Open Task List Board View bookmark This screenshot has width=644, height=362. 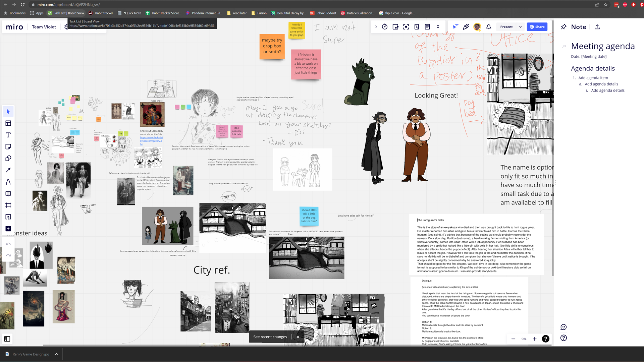(x=66, y=13)
